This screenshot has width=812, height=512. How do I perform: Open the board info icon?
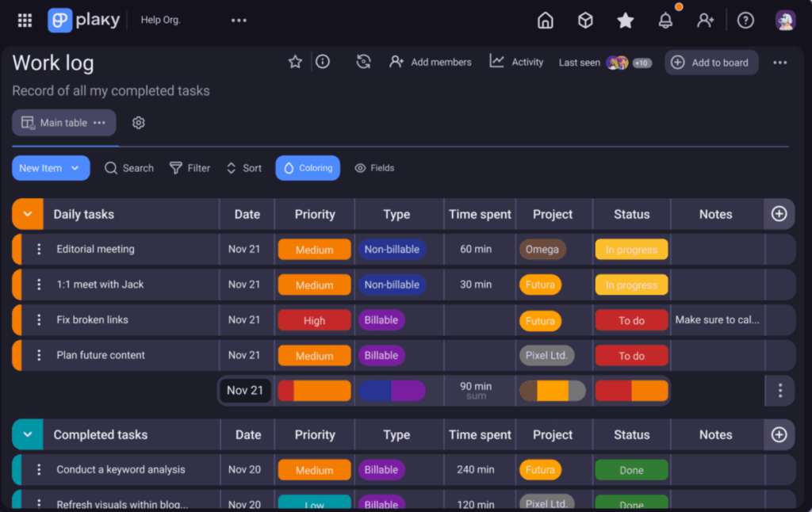point(323,62)
